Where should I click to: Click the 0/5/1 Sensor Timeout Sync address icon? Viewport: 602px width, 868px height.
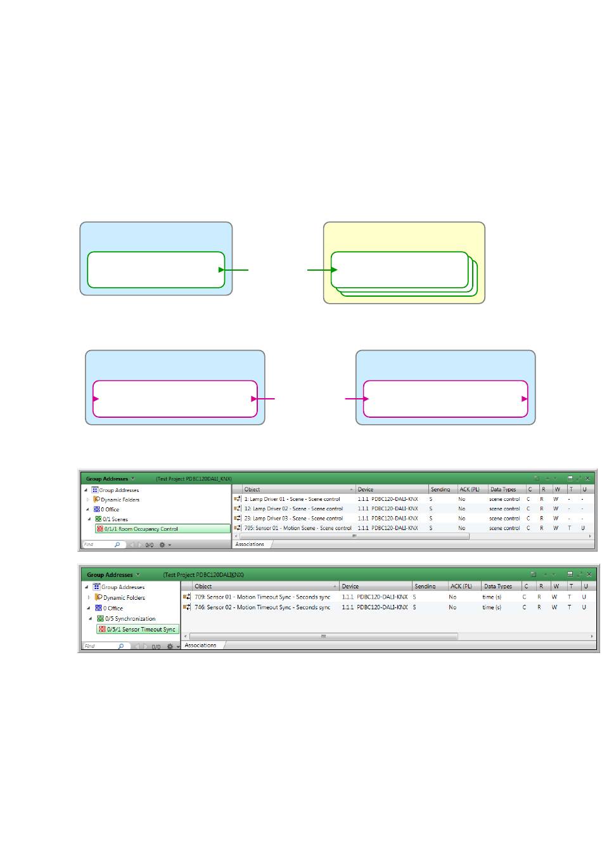pyautogui.click(x=102, y=630)
